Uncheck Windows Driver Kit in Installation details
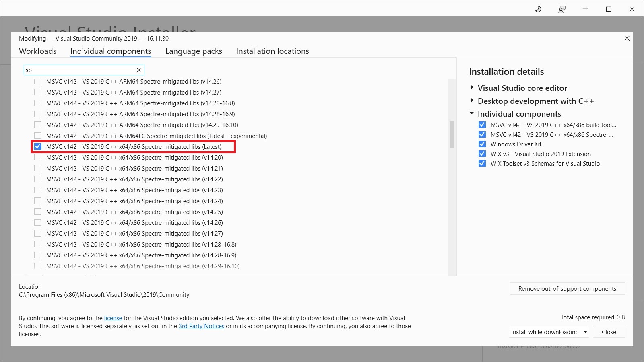Image resolution: width=644 pixels, height=362 pixels. pos(482,144)
